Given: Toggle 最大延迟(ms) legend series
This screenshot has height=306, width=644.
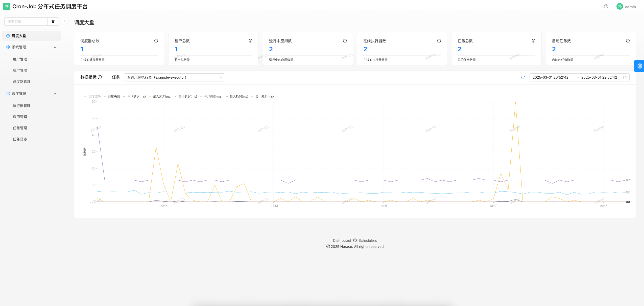Looking at the screenshot, I should tap(160, 97).
